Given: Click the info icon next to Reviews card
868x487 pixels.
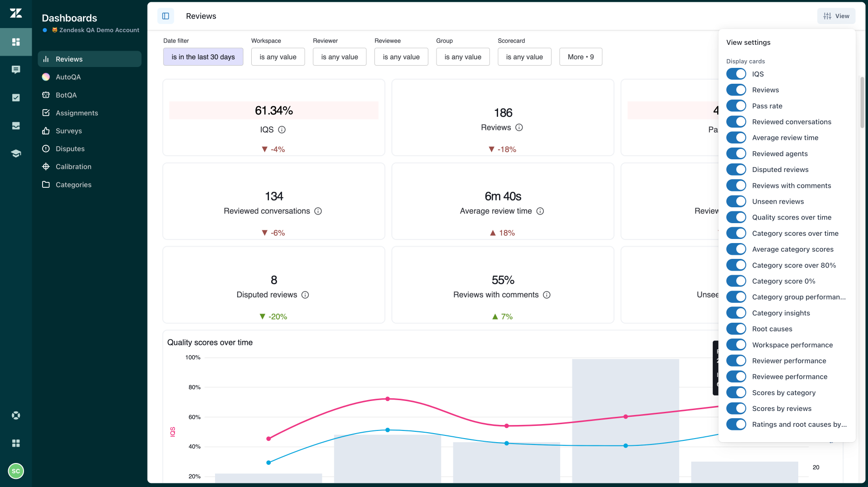Looking at the screenshot, I should (519, 128).
